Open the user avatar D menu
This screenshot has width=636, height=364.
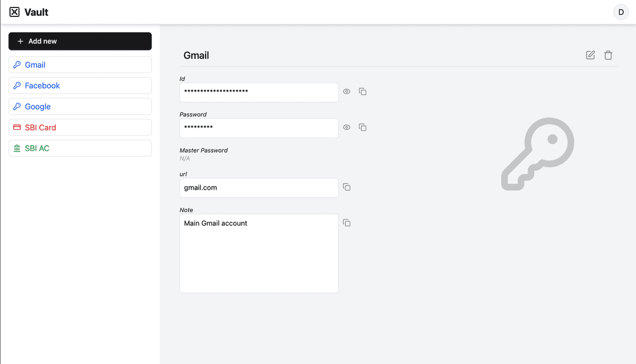point(621,12)
